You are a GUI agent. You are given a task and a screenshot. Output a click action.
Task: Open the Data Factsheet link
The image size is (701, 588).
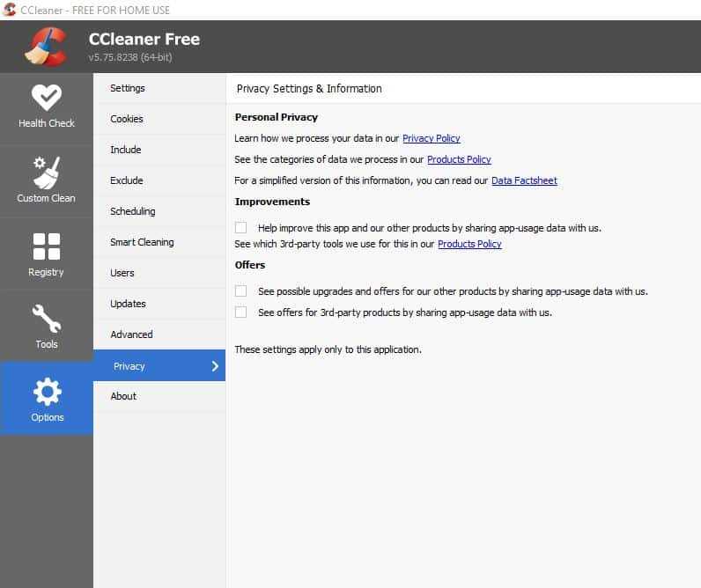524,180
